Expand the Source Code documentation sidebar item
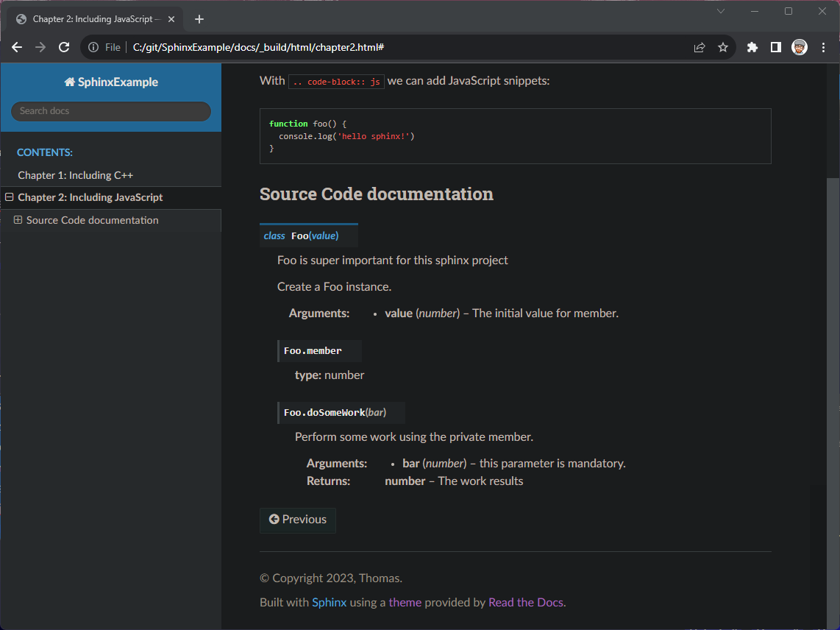The height and width of the screenshot is (630, 840). coord(18,220)
